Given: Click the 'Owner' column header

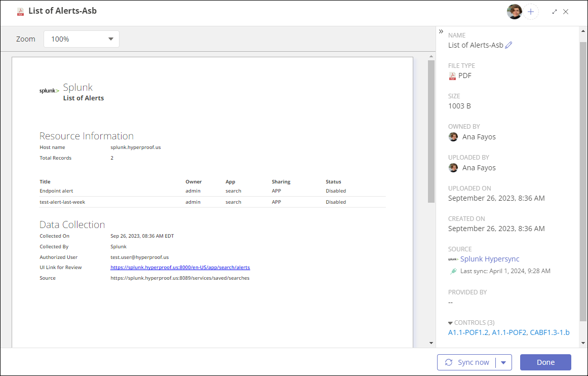Looking at the screenshot, I should point(193,181).
